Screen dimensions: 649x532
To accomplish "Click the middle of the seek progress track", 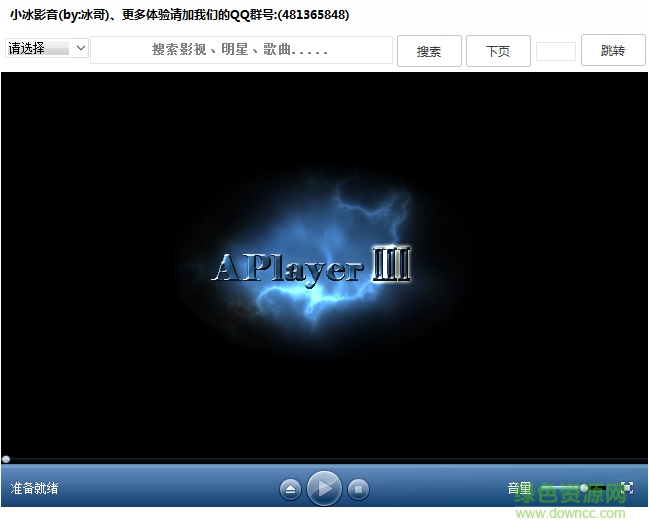I will tap(324, 459).
